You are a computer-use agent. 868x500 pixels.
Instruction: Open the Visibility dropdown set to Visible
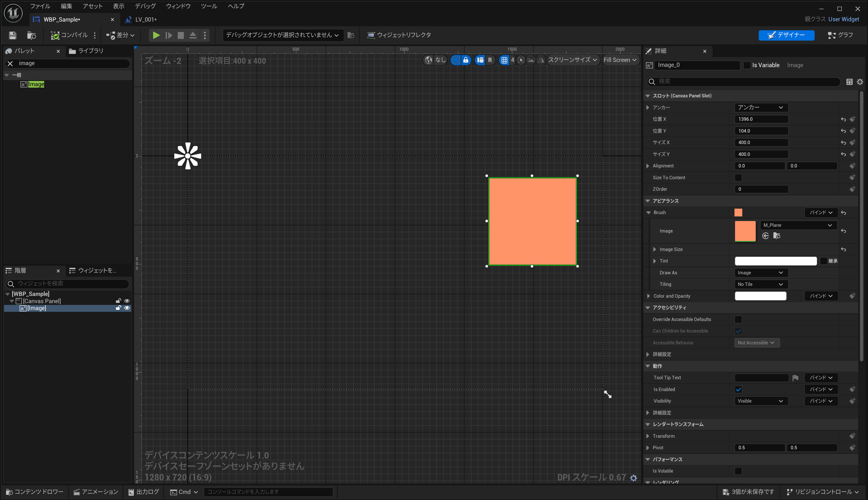(760, 401)
